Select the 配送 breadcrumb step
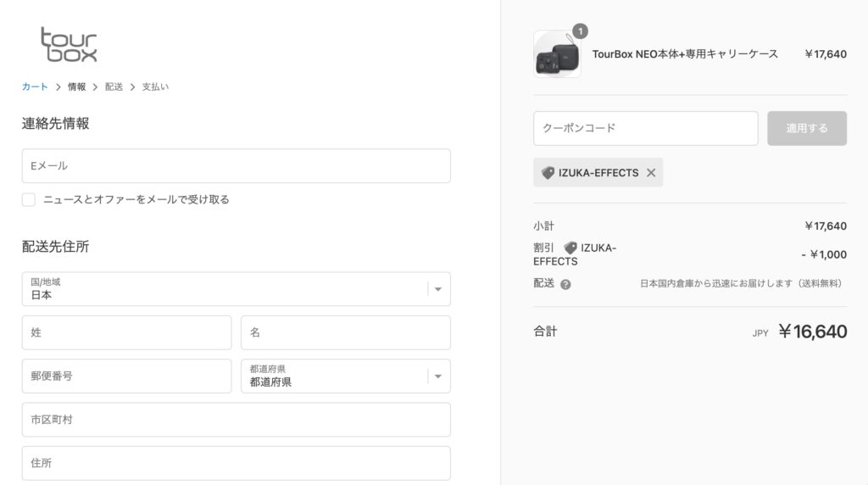 (114, 87)
